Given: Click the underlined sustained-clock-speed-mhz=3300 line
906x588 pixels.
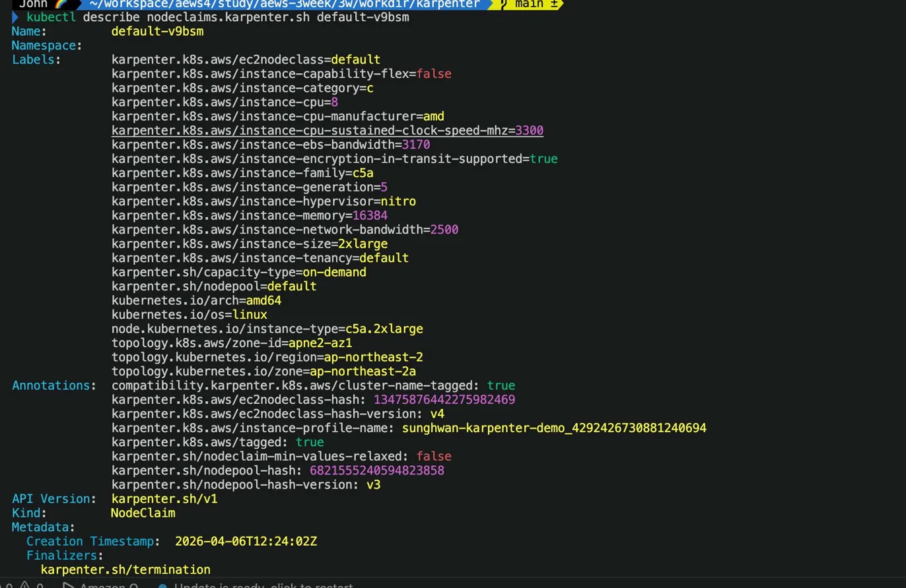Looking at the screenshot, I should pyautogui.click(x=328, y=131).
